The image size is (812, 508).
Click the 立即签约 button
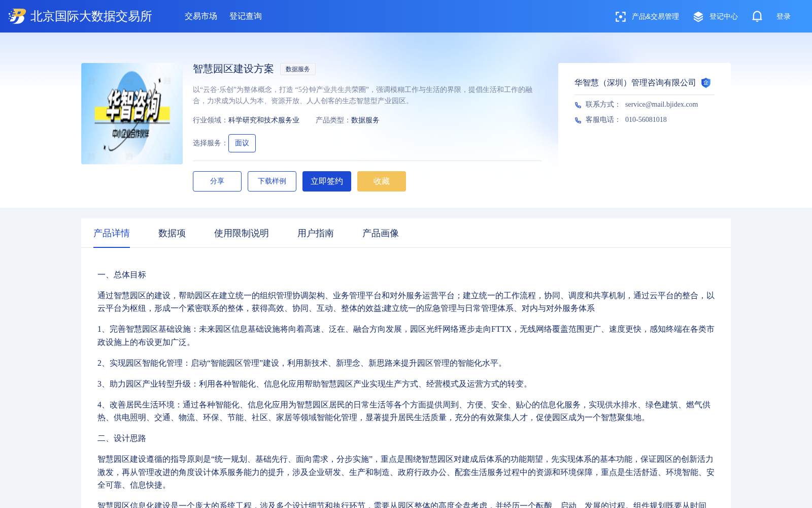pos(327,181)
